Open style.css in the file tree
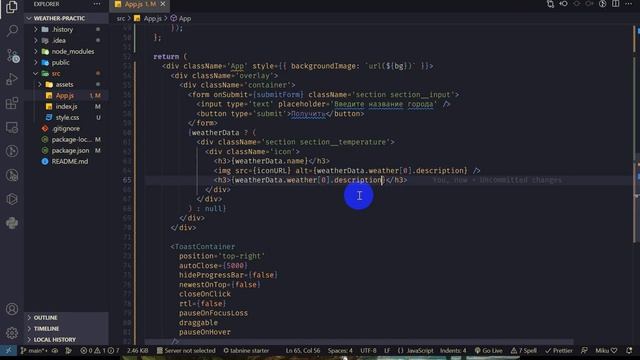The image size is (640, 360). tap(67, 118)
